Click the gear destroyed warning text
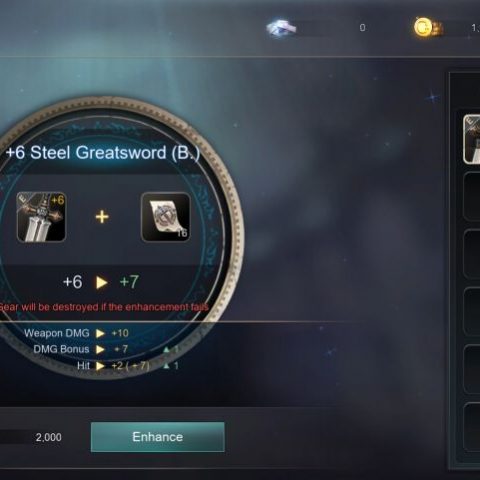The image size is (480, 480). (104, 307)
